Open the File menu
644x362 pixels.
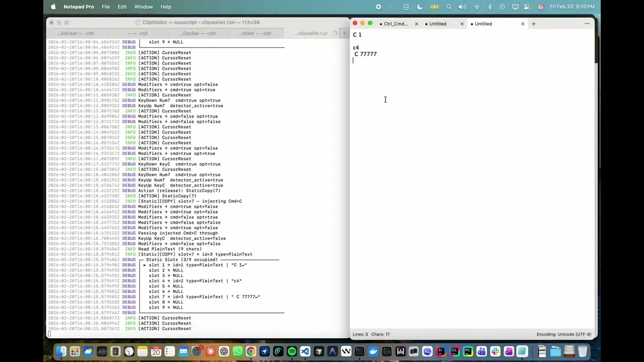[106, 7]
